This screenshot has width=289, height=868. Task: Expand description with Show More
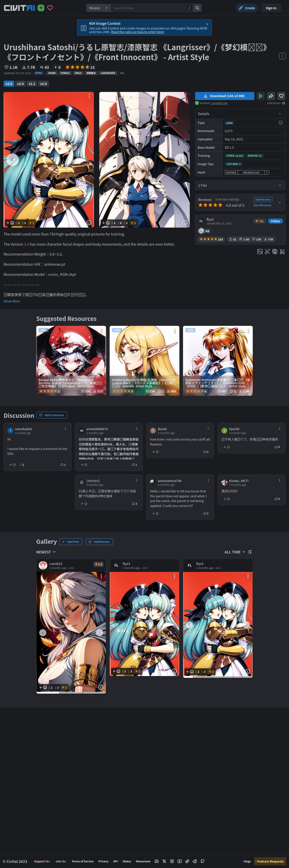[x=12, y=301]
